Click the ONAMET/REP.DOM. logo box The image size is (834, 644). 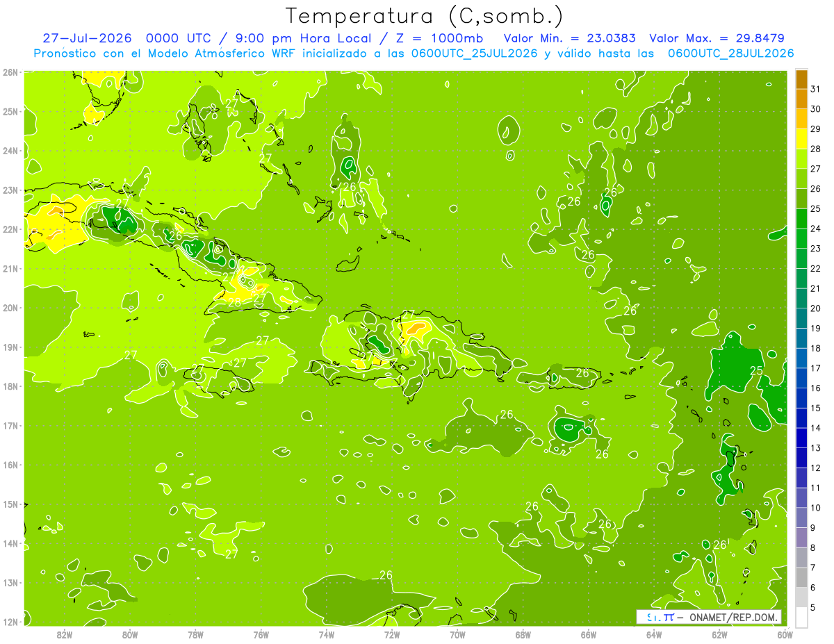click(709, 617)
